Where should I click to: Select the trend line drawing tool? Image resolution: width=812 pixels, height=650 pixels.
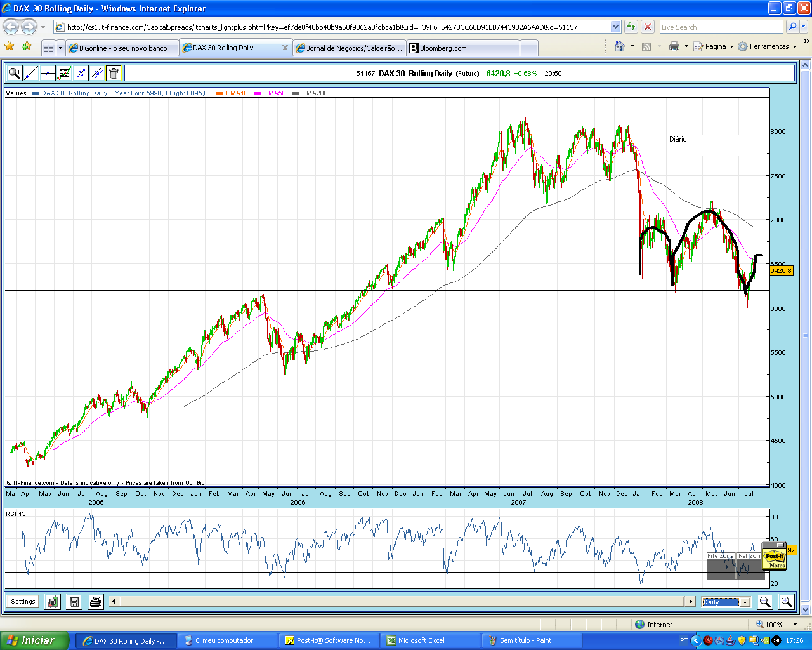point(31,73)
